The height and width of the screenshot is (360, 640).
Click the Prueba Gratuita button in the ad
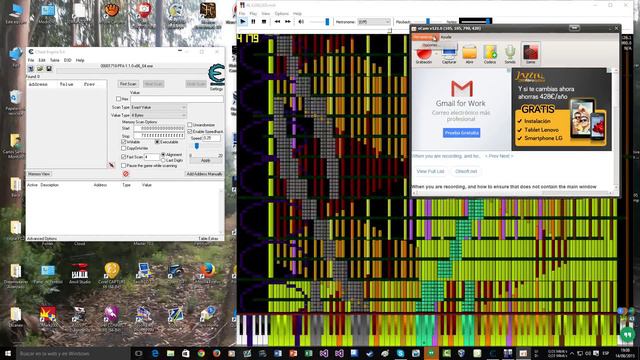point(462,133)
